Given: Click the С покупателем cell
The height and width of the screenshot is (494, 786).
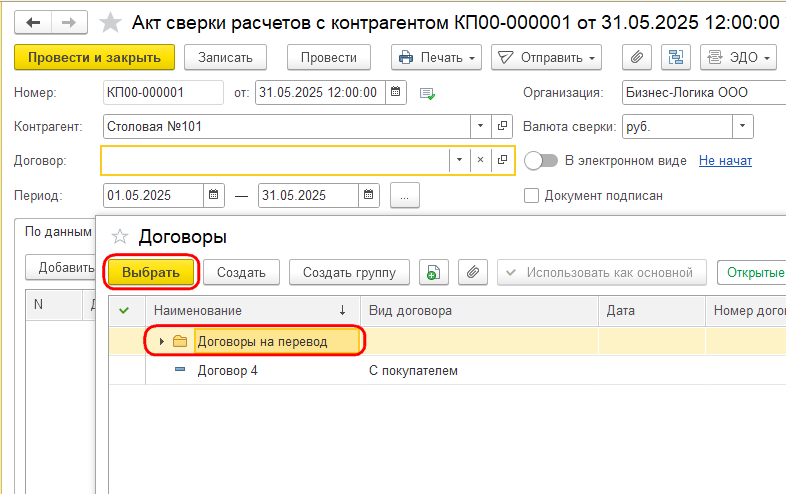Looking at the screenshot, I should pos(413,370).
